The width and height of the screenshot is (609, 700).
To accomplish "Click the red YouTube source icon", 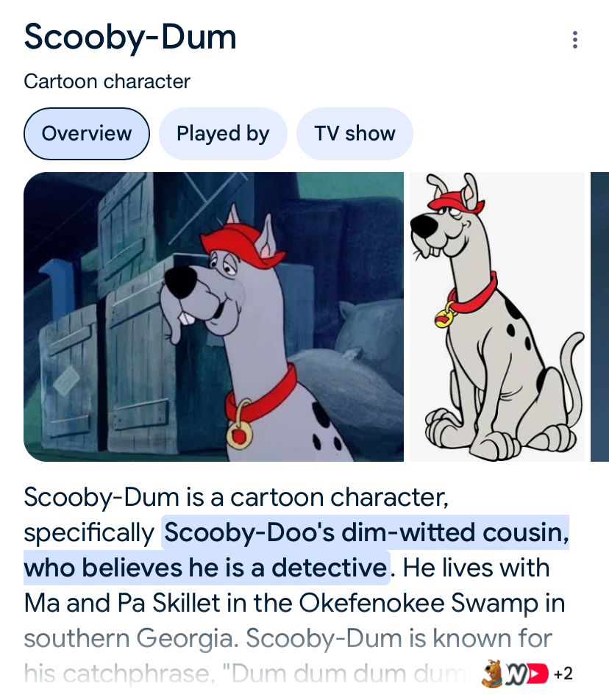I will (538, 674).
